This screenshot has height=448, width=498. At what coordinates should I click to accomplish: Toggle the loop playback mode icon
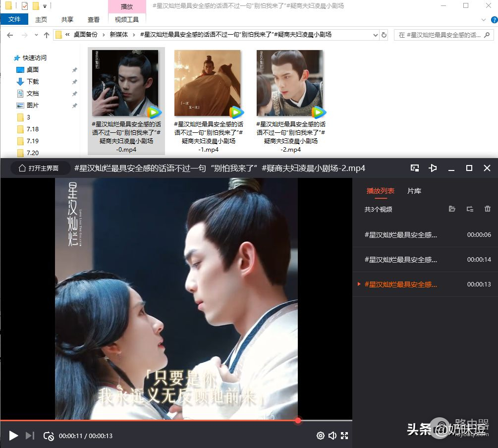(49, 436)
